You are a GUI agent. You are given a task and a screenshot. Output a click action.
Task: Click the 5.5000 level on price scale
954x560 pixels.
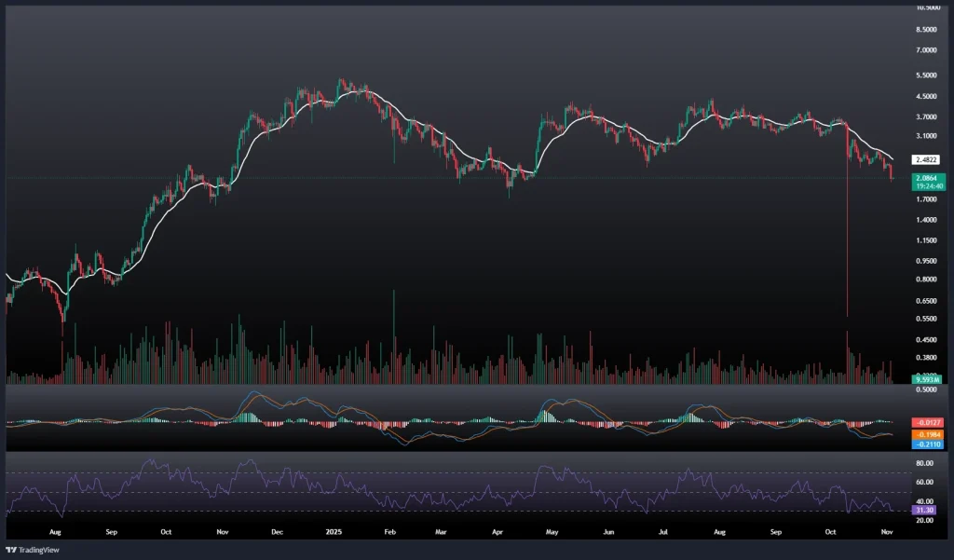[x=928, y=75]
